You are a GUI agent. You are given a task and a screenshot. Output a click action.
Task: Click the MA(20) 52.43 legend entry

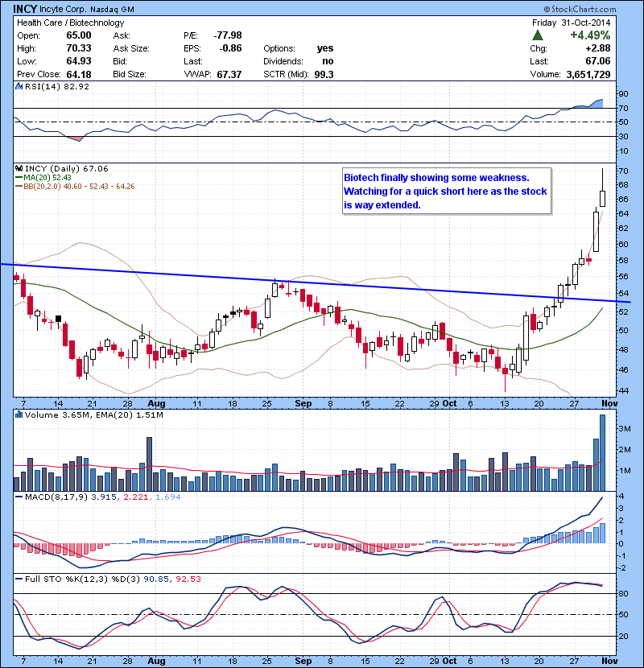[x=43, y=178]
